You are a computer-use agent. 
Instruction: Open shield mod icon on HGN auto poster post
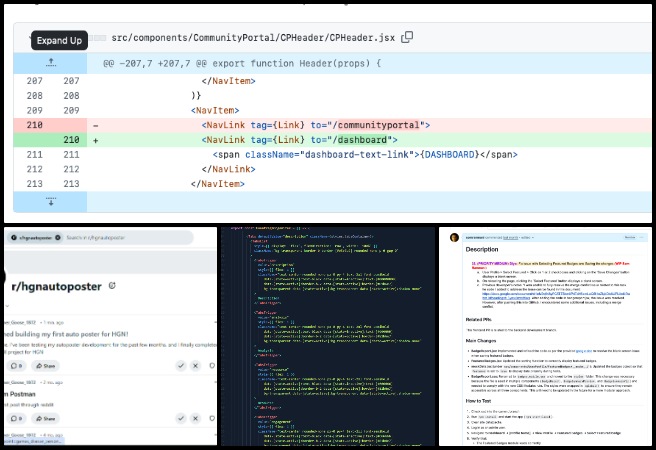point(212,366)
